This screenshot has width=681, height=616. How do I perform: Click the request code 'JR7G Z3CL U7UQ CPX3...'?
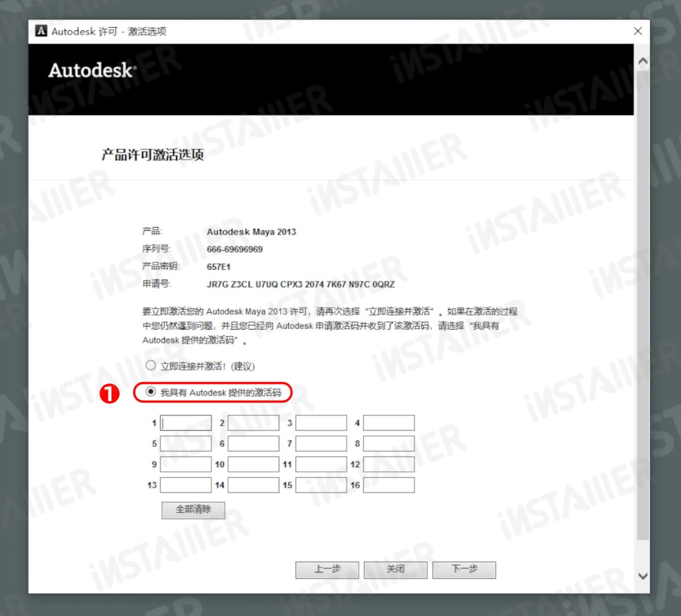pos(301,284)
